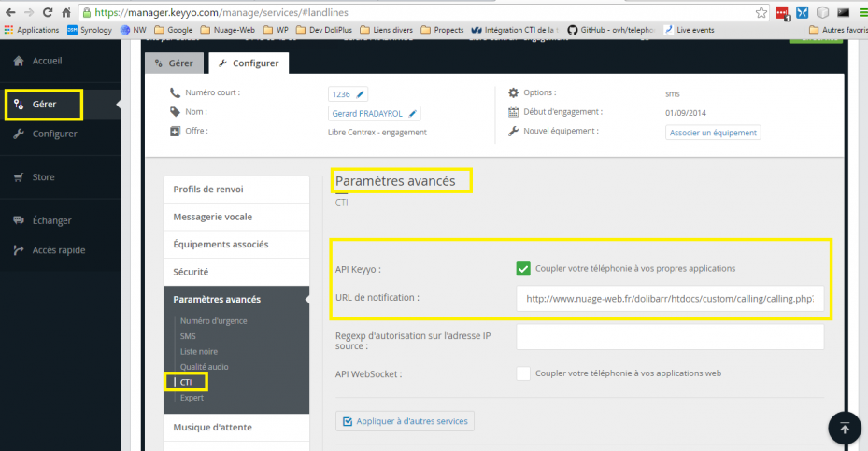868x451 pixels.
Task: Click Associer un équipement button
Action: tap(713, 133)
